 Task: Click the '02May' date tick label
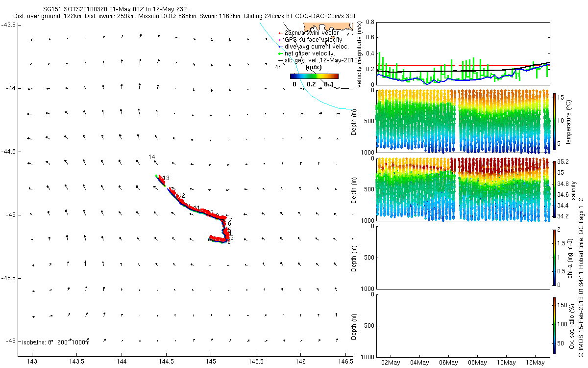[x=391, y=363]
